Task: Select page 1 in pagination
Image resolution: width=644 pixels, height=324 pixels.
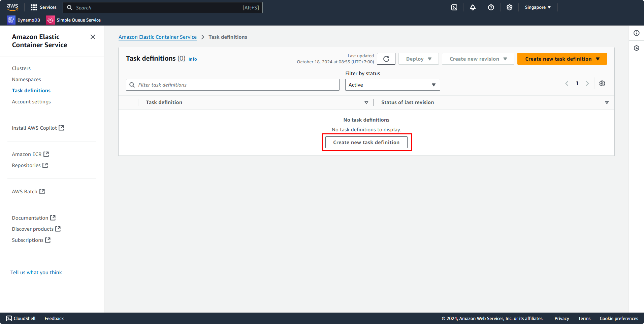Action: (x=577, y=83)
